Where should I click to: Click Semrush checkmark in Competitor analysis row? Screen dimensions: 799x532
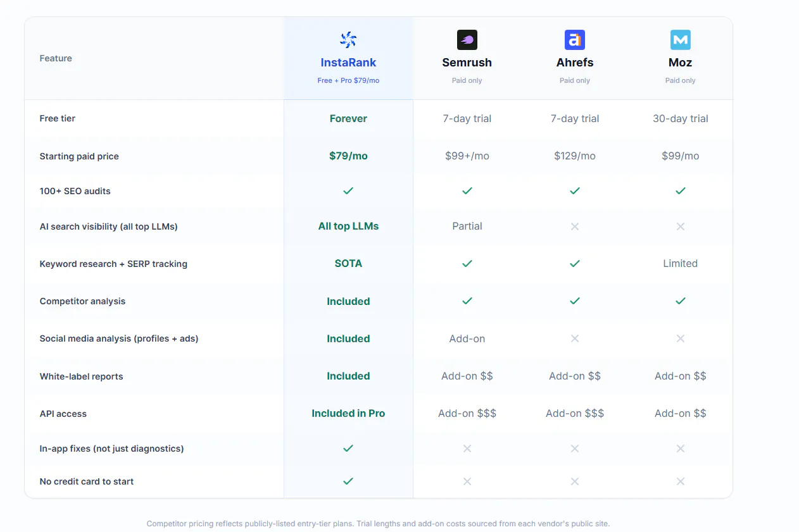tap(467, 301)
